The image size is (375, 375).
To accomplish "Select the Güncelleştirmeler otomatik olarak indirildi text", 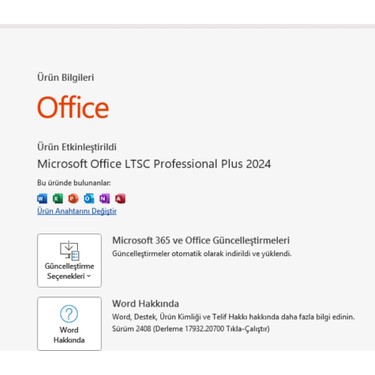I will tap(202, 254).
